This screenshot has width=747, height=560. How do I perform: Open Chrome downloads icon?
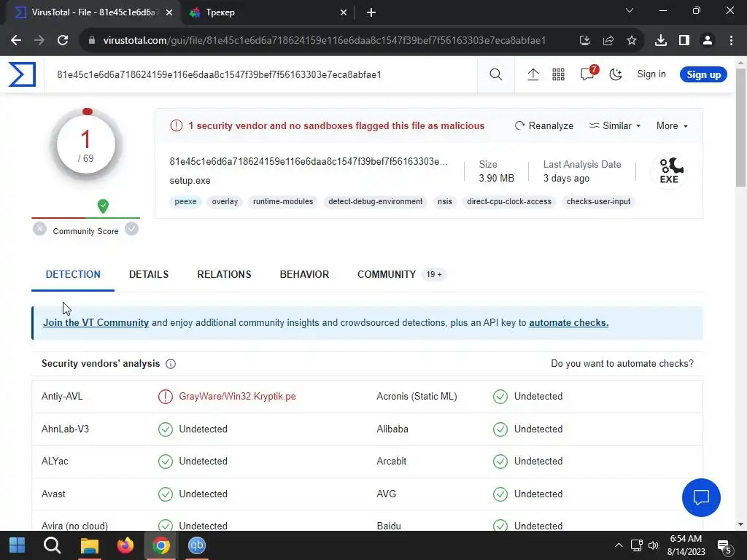click(661, 41)
